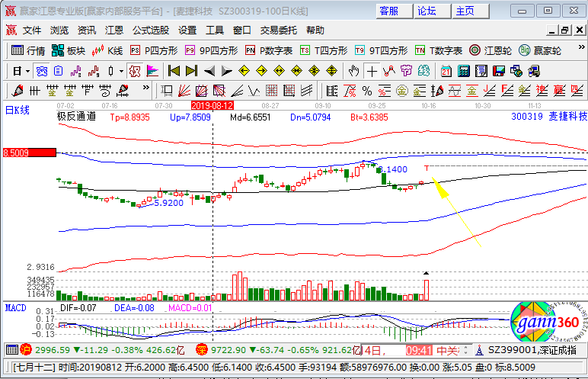The width and height of the screenshot is (588, 379).
Task: Click the purple step-chart icon with 3
Action: (75, 71)
